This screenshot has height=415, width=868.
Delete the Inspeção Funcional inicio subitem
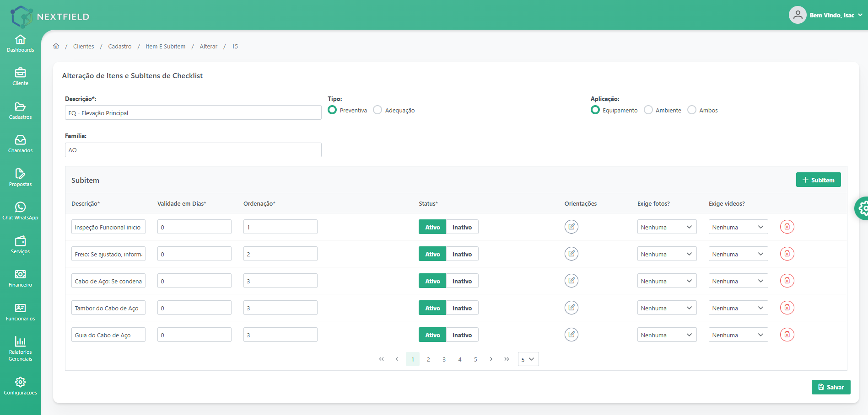click(787, 227)
